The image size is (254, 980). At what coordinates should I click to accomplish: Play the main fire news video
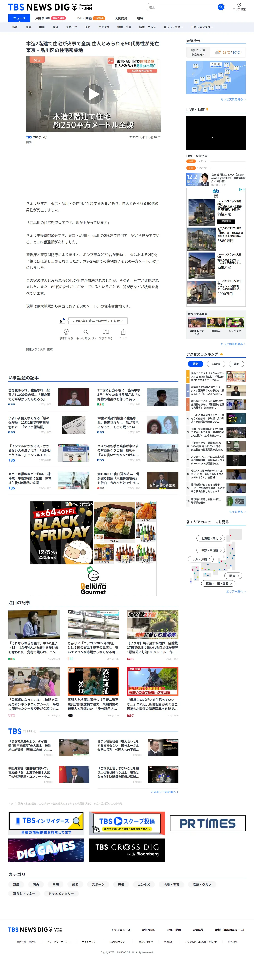tap(94, 94)
